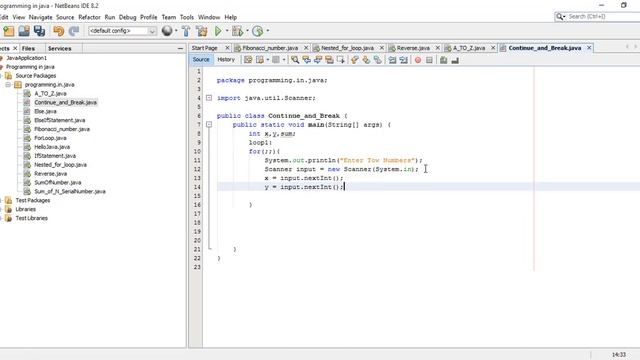Screen dimensions: 640x360
Task: Switch to the Services panel tab
Action: coord(60,49)
